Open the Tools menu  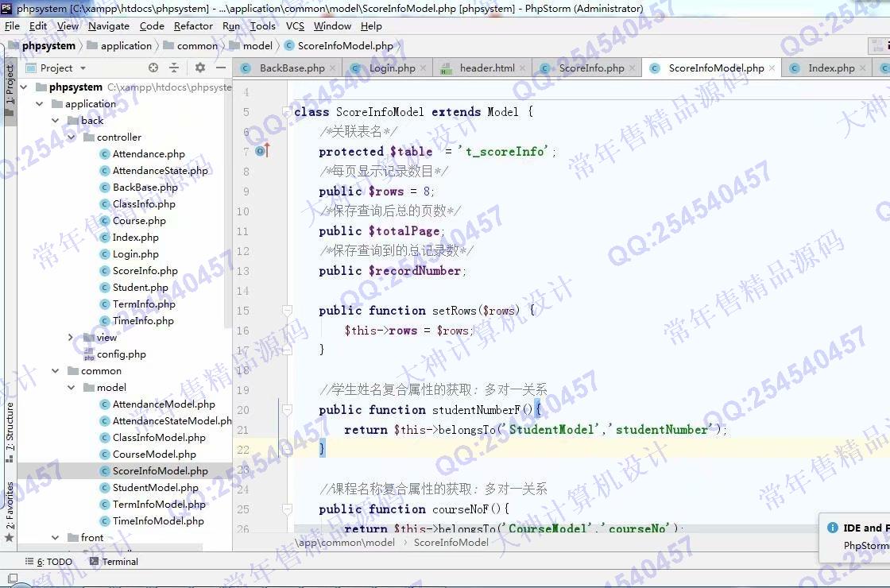(263, 26)
